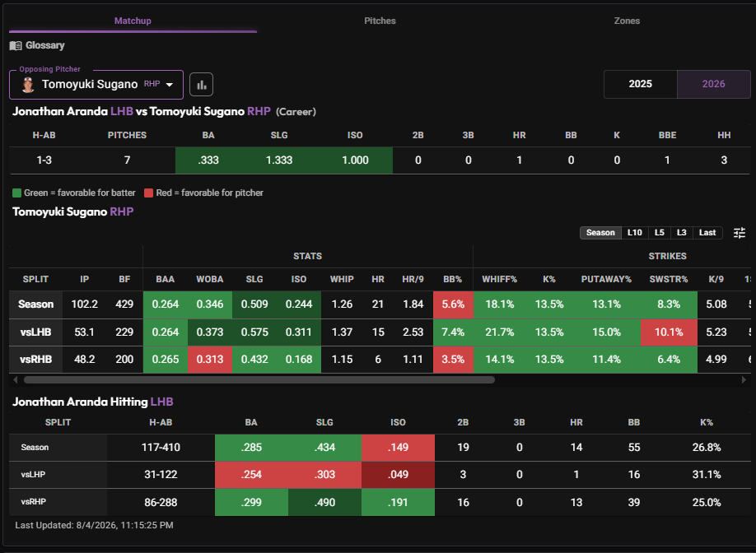This screenshot has height=553, width=756.
Task: Choose the L3 range option
Action: tap(681, 233)
